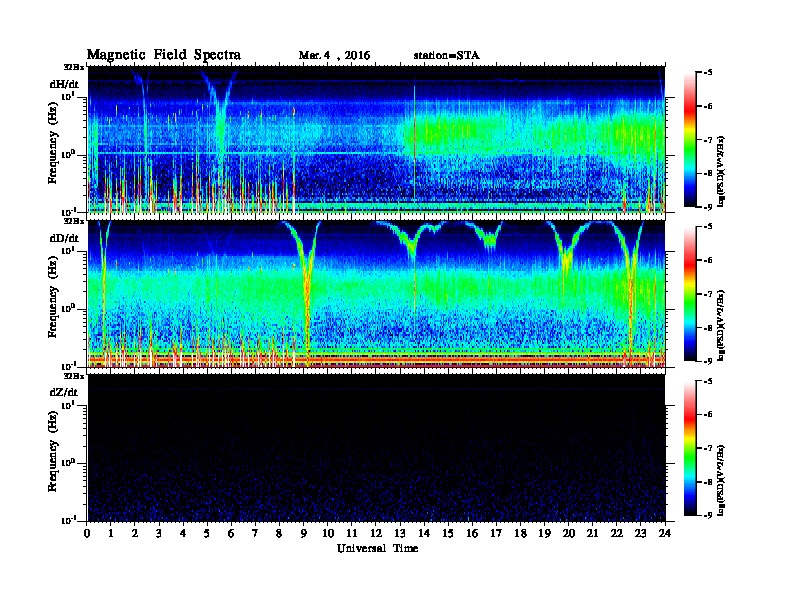Viewport: 792px width, 612px height.
Task: Click the hour 17 tick label on time axis
Action: [x=497, y=533]
